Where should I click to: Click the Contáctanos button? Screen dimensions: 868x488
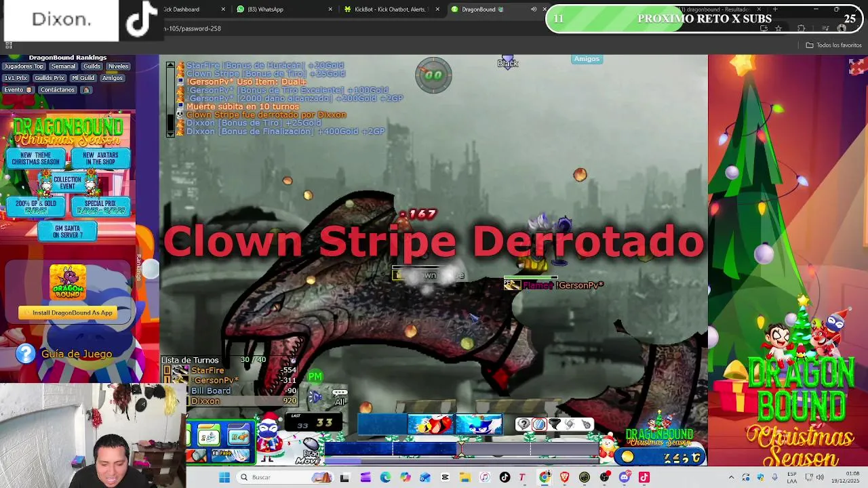pos(57,89)
